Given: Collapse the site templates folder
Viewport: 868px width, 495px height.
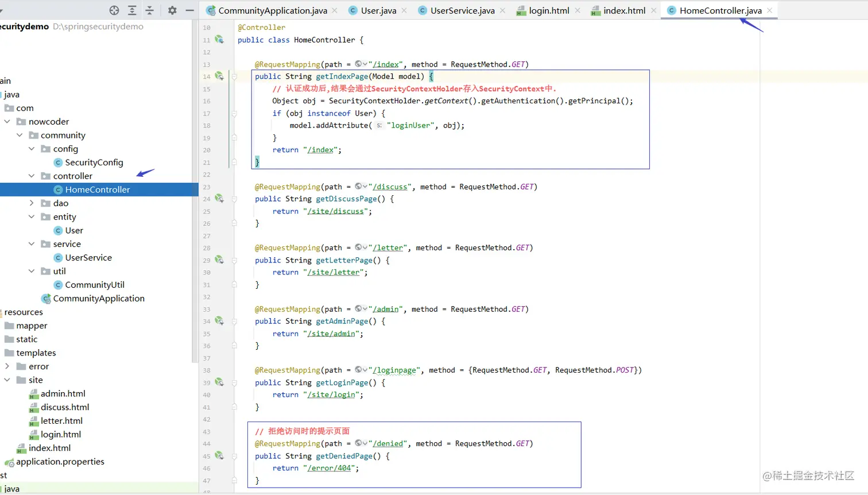Looking at the screenshot, I should pos(7,380).
